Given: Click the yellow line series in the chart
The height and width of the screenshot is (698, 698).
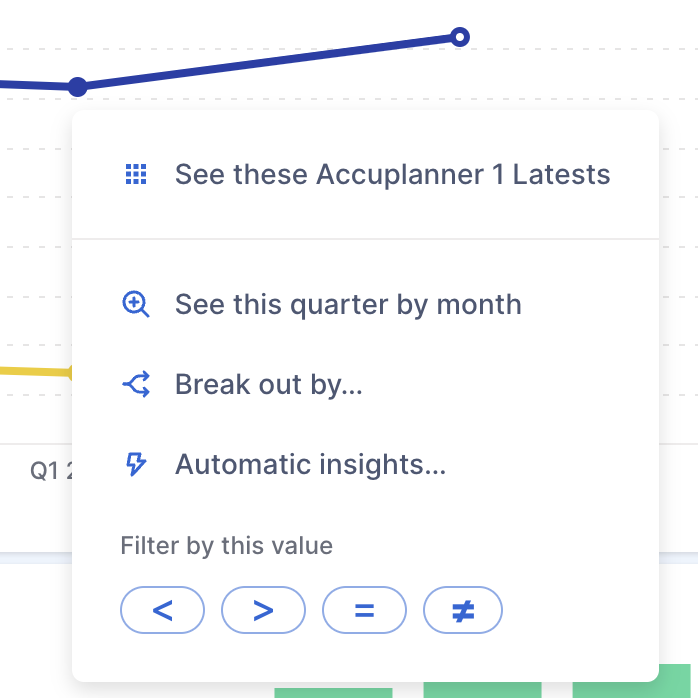Looking at the screenshot, I should pyautogui.click(x=35, y=371).
